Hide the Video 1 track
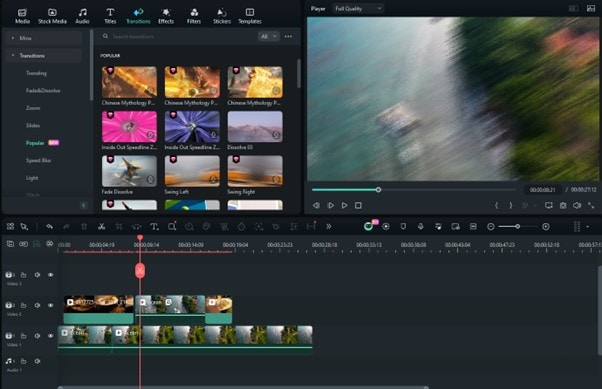The image size is (602, 389). click(x=50, y=336)
